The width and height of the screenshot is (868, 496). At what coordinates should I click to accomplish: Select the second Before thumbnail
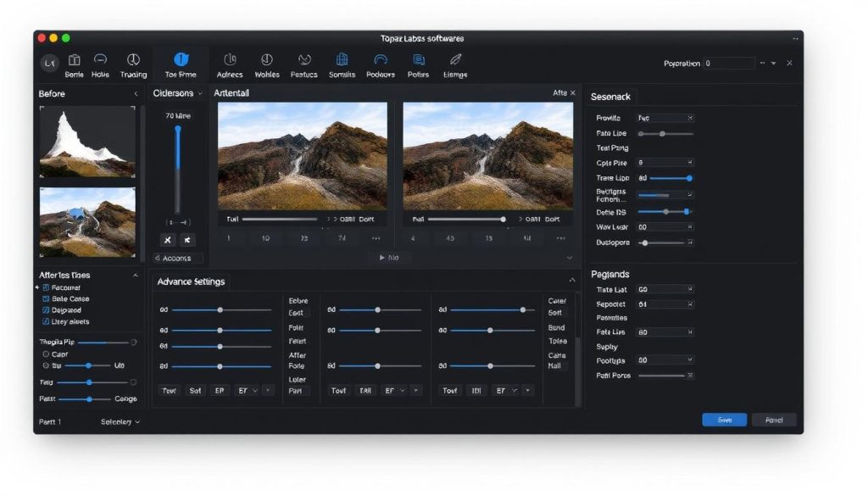(86, 222)
